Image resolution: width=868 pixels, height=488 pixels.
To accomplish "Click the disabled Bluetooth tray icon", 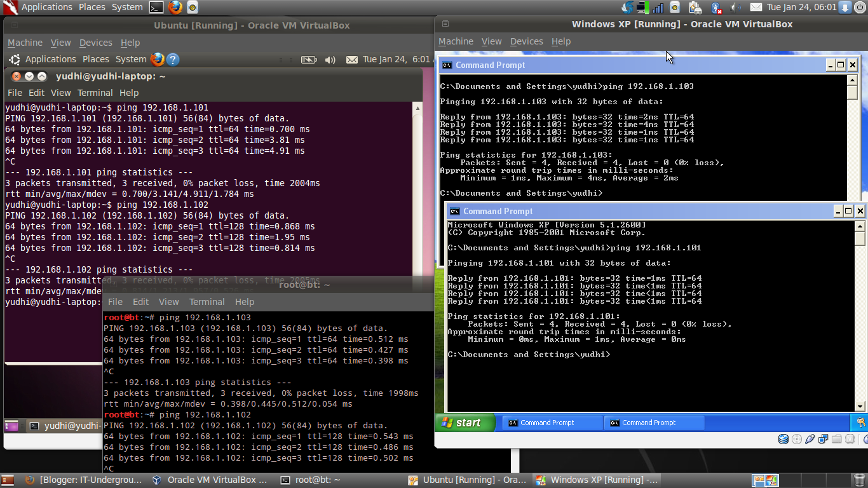I will pyautogui.click(x=716, y=7).
